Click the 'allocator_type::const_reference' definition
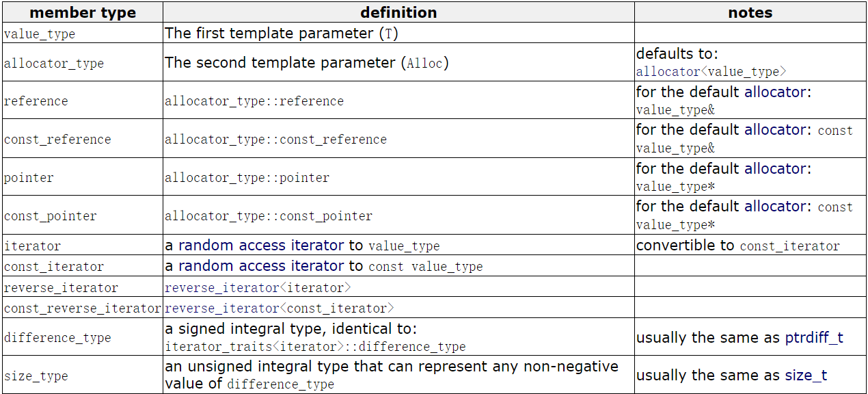This screenshot has height=394, width=868. click(x=275, y=140)
